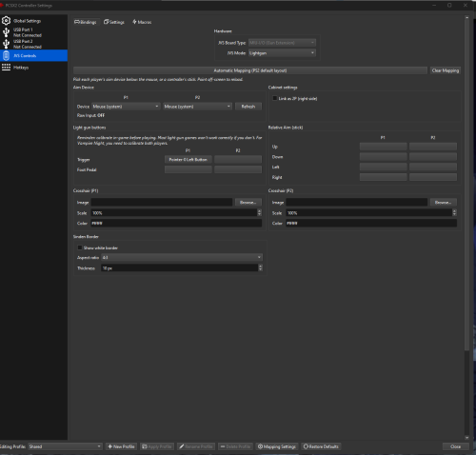Click Relative Aim Down P1 binding
Viewport: 476px width, 455px height.
coord(384,157)
